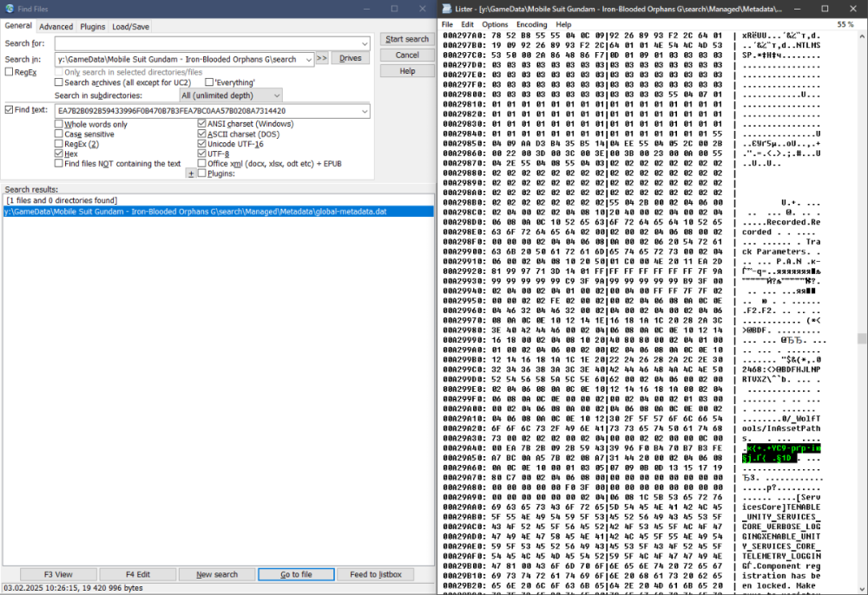868x595 pixels.
Task: Click the Start search button
Action: pyautogui.click(x=406, y=38)
